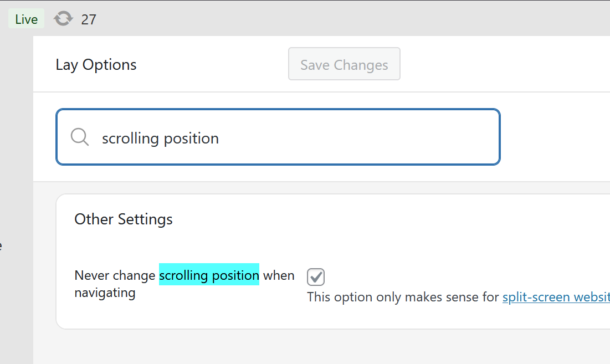Image resolution: width=610 pixels, height=364 pixels.
Task: Toggle Never change scrolling position checkbox
Action: click(x=316, y=276)
